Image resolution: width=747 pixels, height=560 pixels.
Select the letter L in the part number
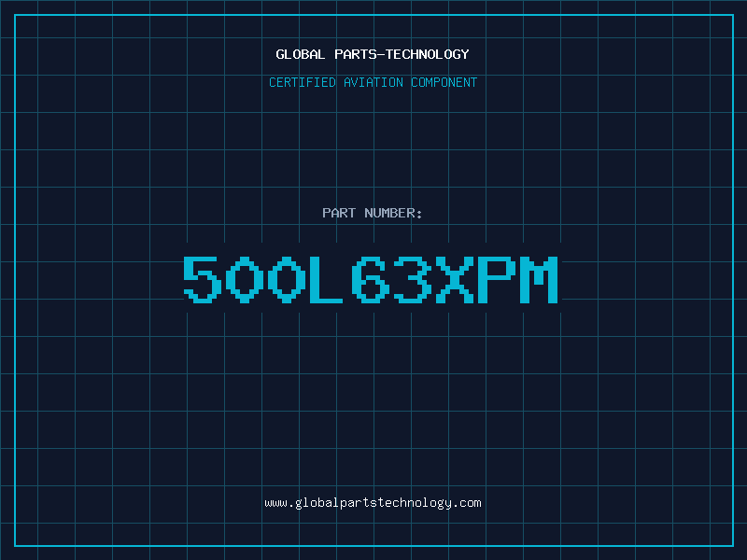[326, 279]
